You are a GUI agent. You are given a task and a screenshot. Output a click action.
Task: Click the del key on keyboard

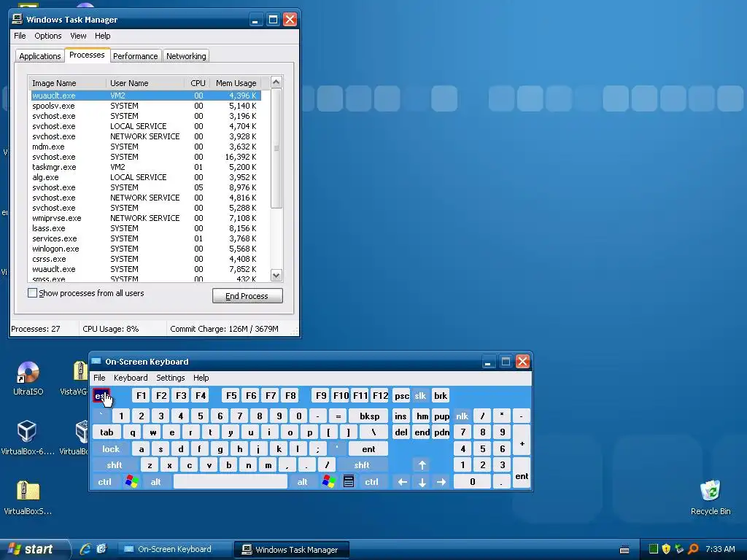tap(401, 432)
